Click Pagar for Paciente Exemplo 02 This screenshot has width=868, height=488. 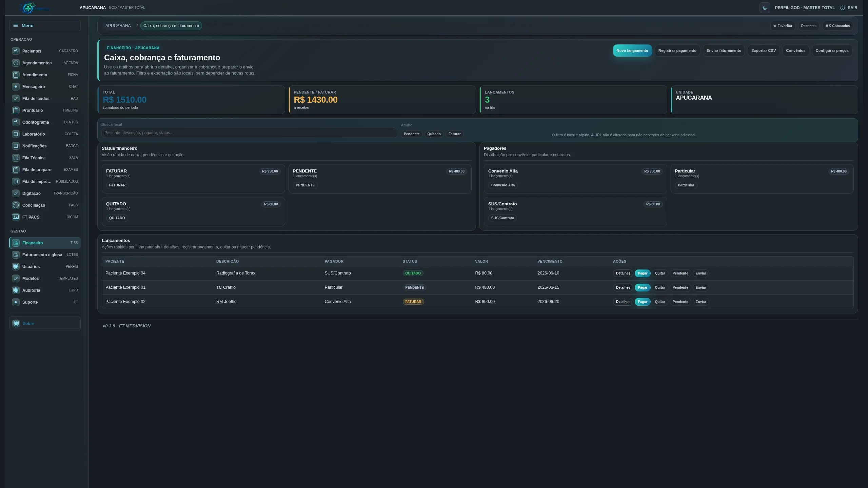click(643, 302)
